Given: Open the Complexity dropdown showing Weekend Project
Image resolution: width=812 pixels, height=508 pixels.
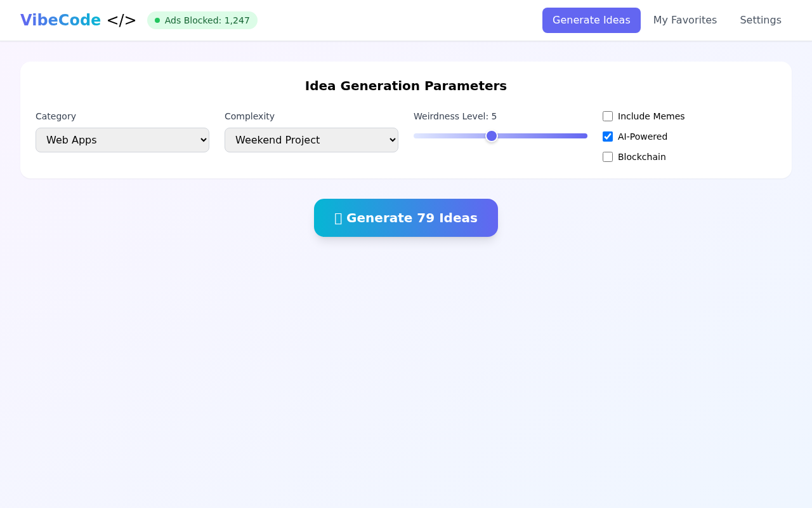Looking at the screenshot, I should tap(311, 140).
